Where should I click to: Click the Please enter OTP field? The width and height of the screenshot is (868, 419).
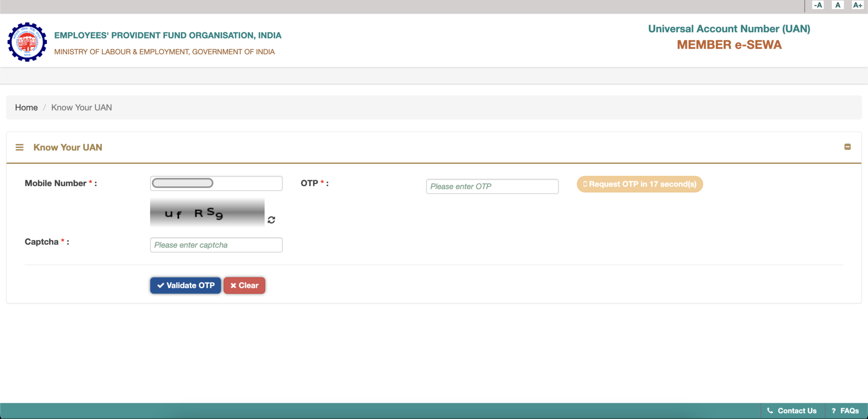click(x=492, y=186)
